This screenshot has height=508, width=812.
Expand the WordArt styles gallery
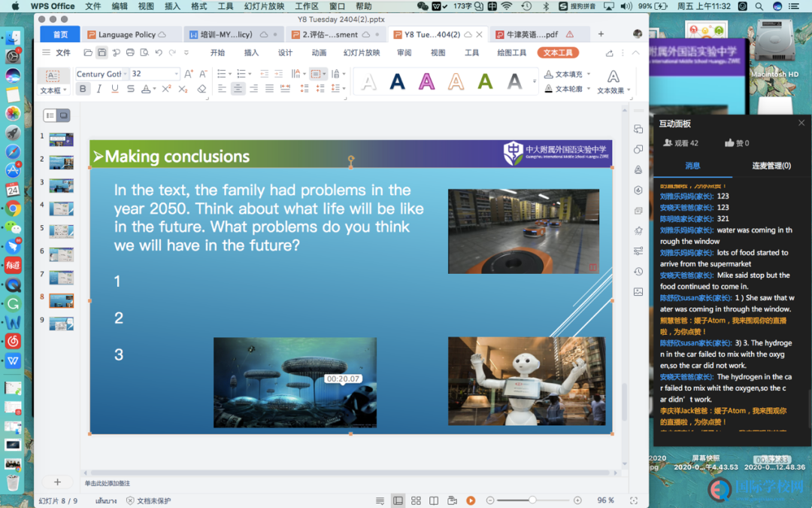[535, 81]
